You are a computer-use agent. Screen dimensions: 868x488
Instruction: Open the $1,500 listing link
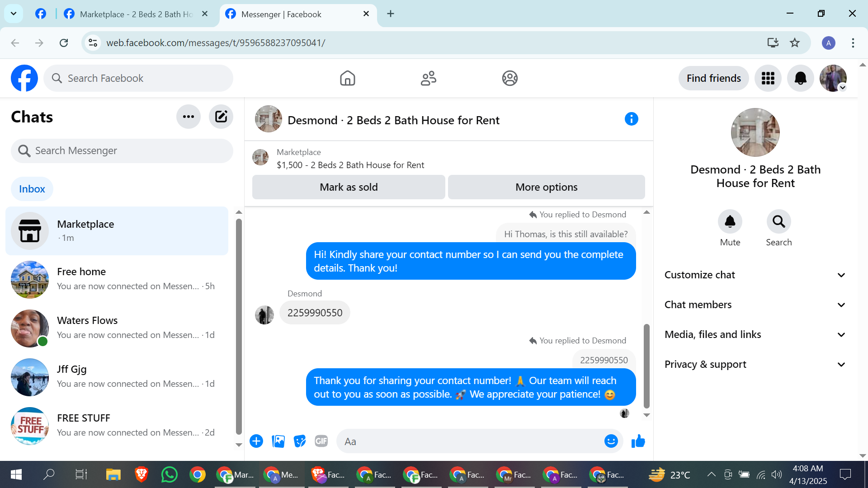coord(350,165)
